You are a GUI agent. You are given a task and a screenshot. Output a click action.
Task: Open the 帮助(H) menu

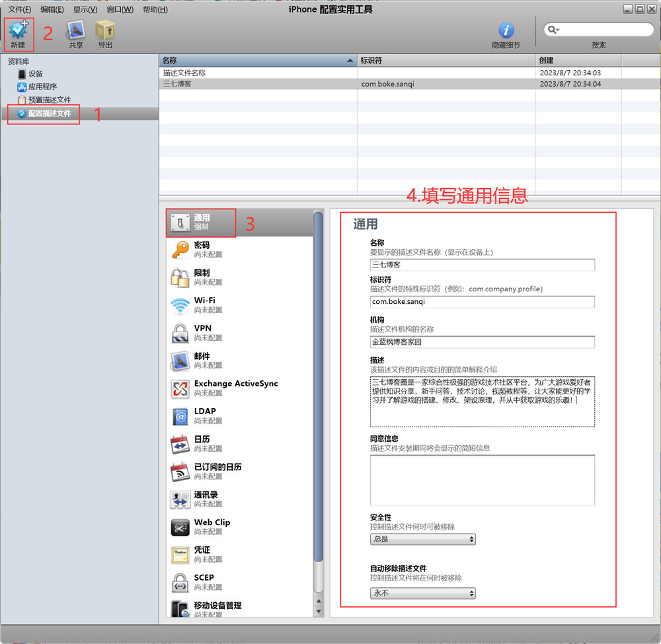pyautogui.click(x=155, y=9)
